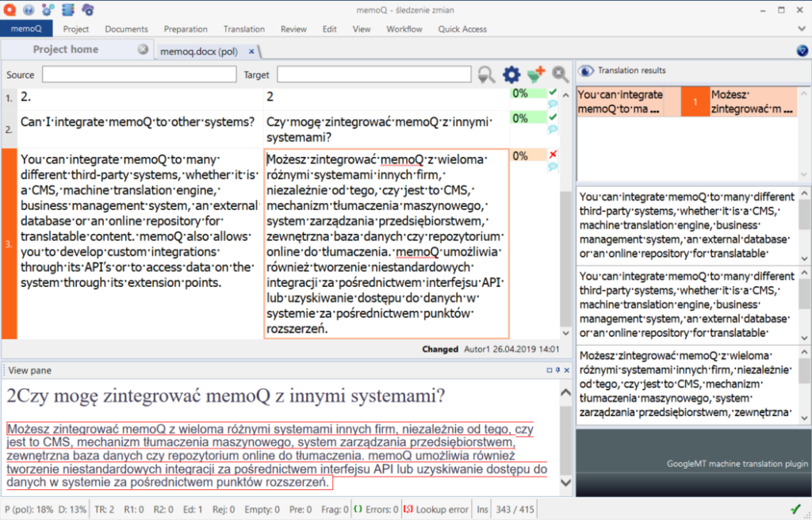Viewport: 812px width, 520px height.
Task: Open the Translation menu tab
Action: tap(243, 29)
